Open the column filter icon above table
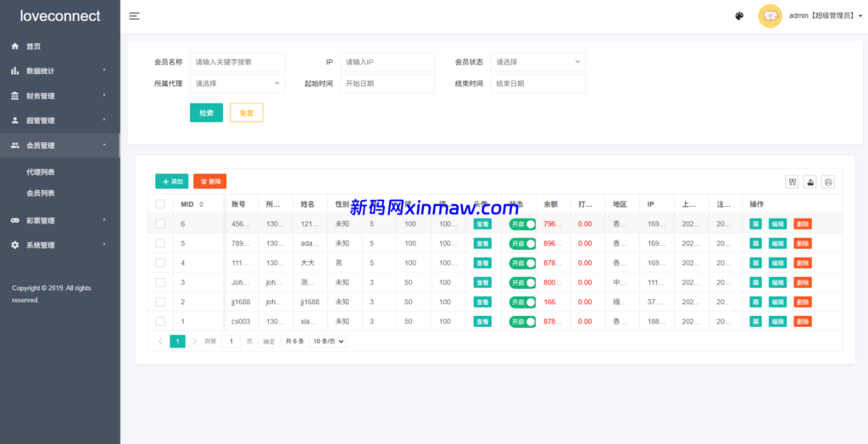This screenshot has width=868, height=444. [x=793, y=181]
